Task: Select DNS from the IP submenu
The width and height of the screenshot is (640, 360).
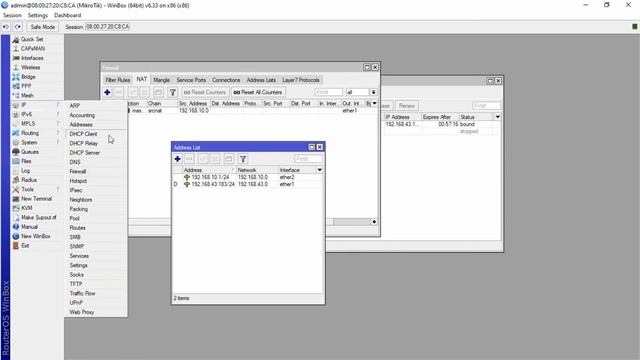Action: (x=75, y=162)
